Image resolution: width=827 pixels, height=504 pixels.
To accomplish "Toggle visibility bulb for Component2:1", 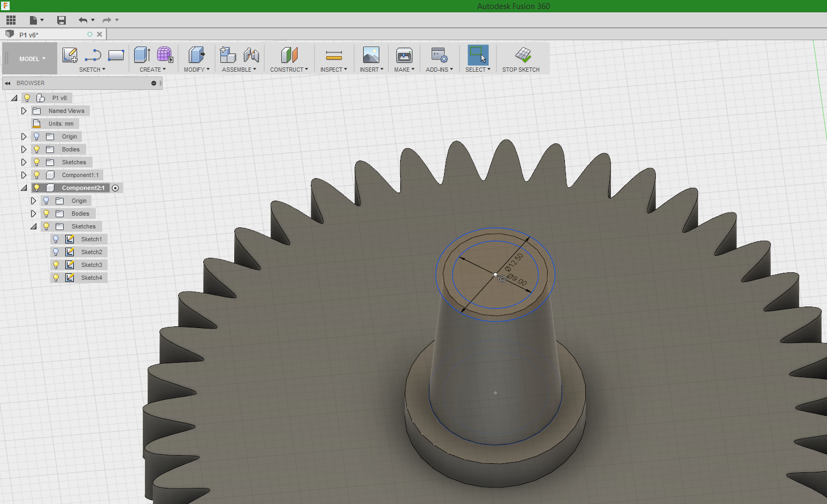I will (x=36, y=188).
